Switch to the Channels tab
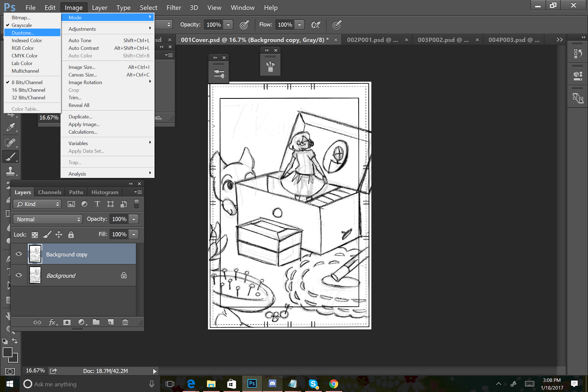 coord(50,192)
